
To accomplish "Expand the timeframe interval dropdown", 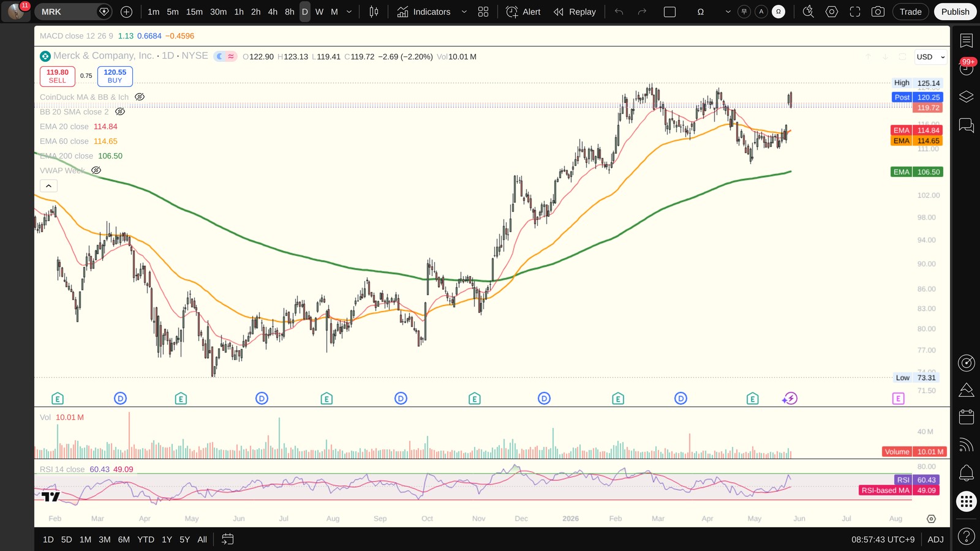I will click(x=350, y=12).
